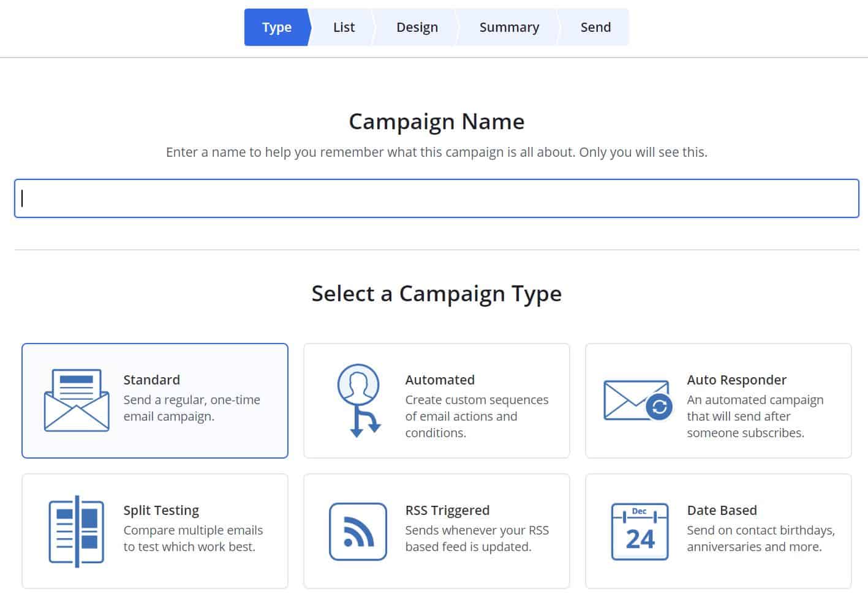The image size is (868, 597).
Task: Open the List step tab
Action: (344, 28)
